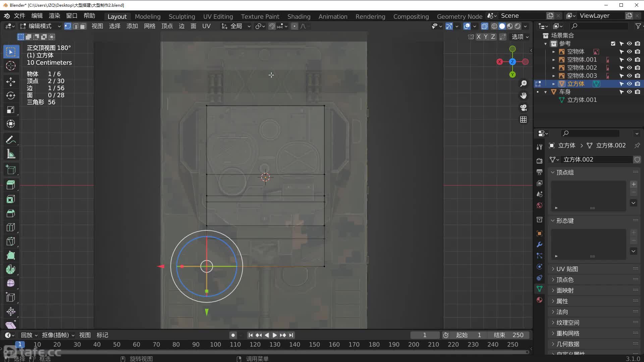
Task: Click the camera view icon in the viewport
Action: (523, 108)
